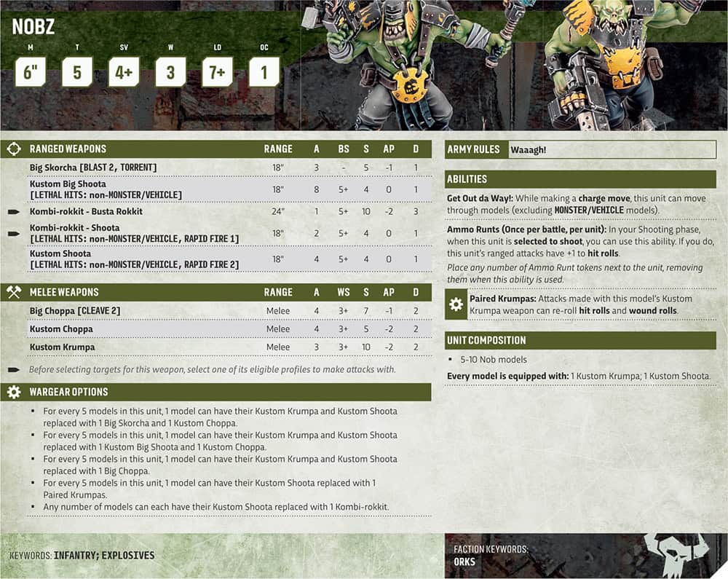The image size is (728, 579).
Task: Click the Kustom Shoota weapon name
Action: click(60, 253)
